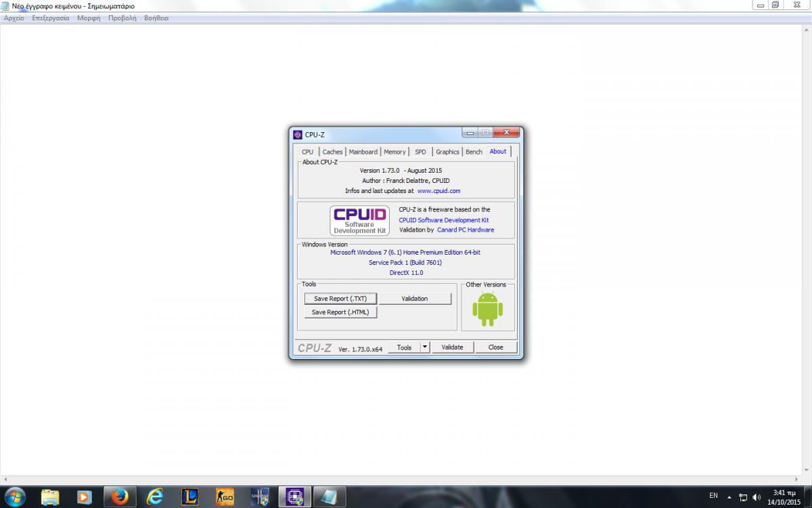Image resolution: width=812 pixels, height=508 pixels.
Task: Click the Microsoft Windows 7 Home Premium text
Action: coord(405,252)
